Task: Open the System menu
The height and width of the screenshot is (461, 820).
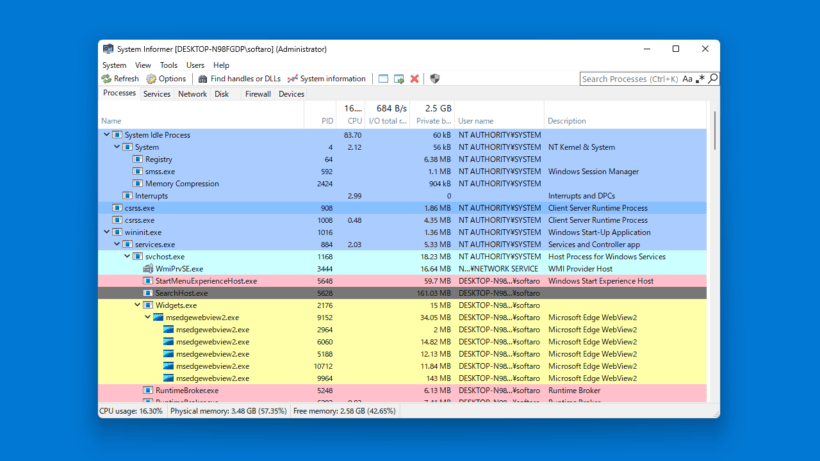Action: [114, 65]
